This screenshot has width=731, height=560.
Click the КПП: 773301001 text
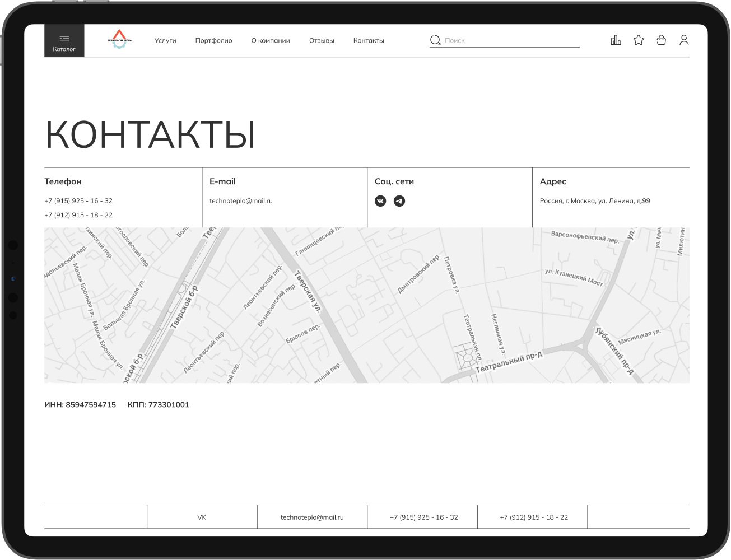coord(159,405)
